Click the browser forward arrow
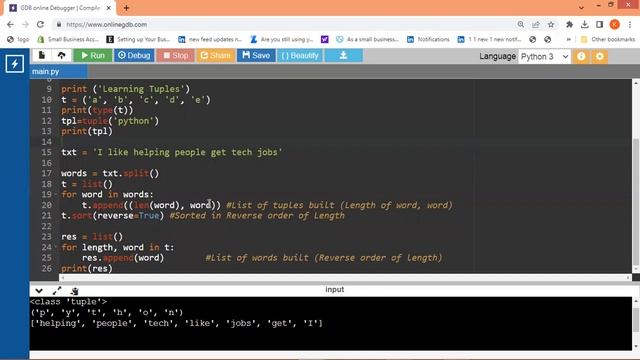 click(25, 24)
